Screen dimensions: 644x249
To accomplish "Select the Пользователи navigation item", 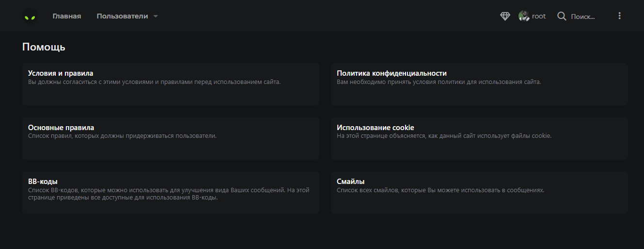I will (122, 16).
